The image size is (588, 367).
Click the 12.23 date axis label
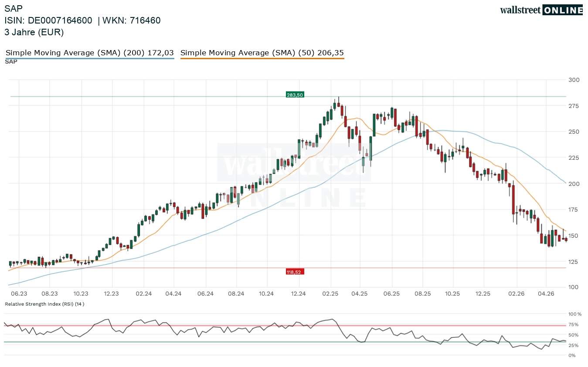coord(112,294)
